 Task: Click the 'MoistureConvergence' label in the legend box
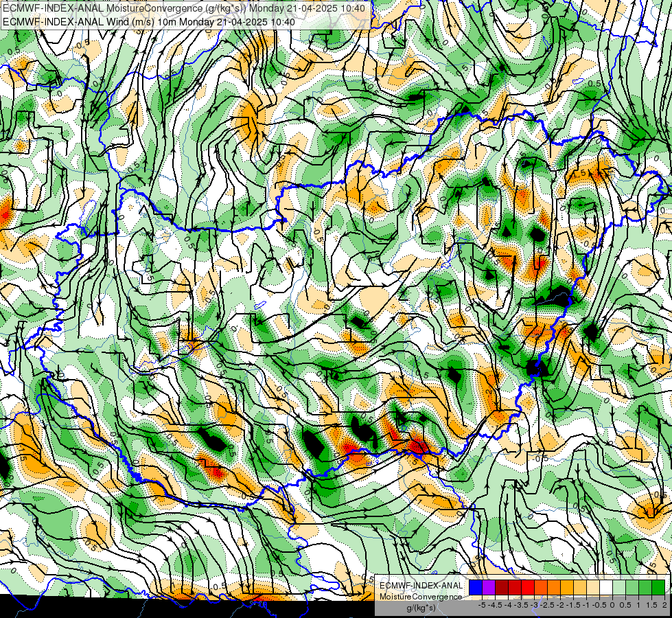pyautogui.click(x=421, y=597)
